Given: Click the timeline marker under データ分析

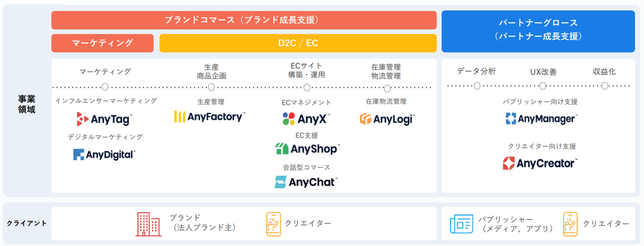Looking at the screenshot, I should click(477, 86).
